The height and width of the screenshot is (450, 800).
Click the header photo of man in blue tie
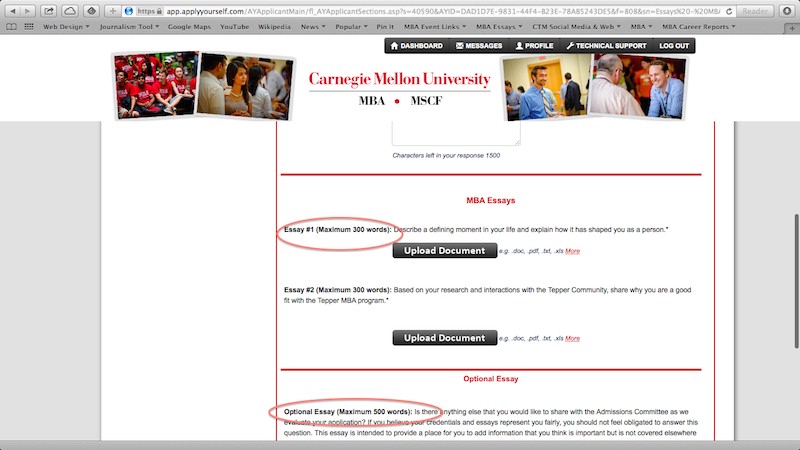[x=546, y=87]
